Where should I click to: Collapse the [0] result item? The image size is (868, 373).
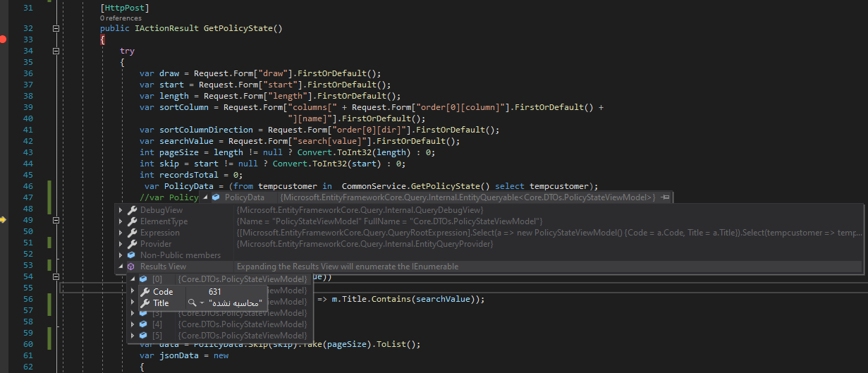pyautogui.click(x=133, y=279)
